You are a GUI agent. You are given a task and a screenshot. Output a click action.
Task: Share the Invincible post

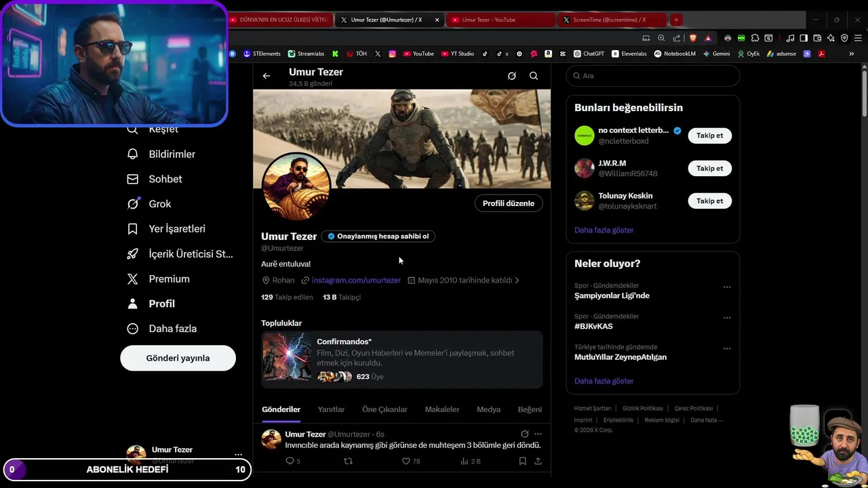coord(538,461)
